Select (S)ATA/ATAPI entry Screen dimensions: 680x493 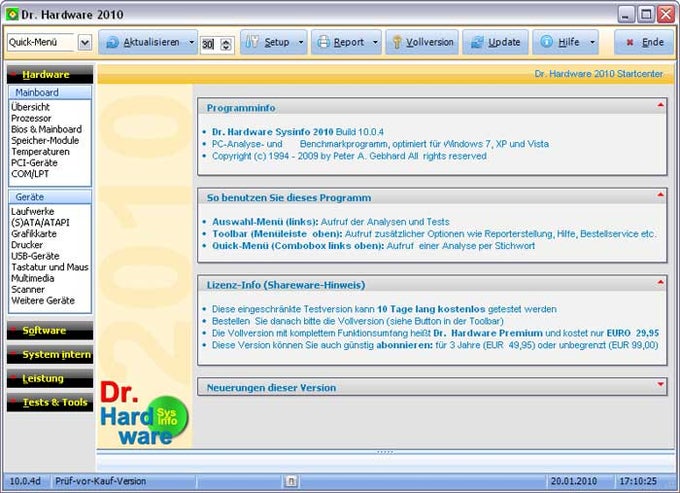point(40,222)
